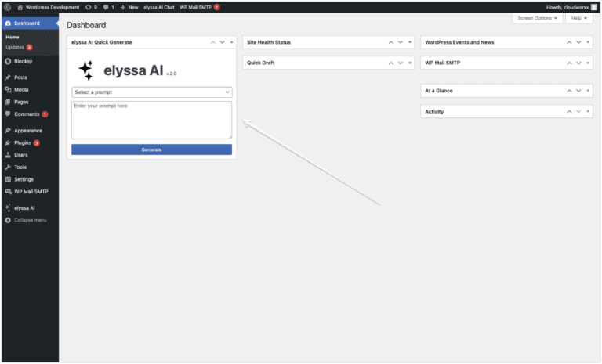This screenshot has height=364, width=602.
Task: Open Pages in sidebar
Action: (31, 102)
